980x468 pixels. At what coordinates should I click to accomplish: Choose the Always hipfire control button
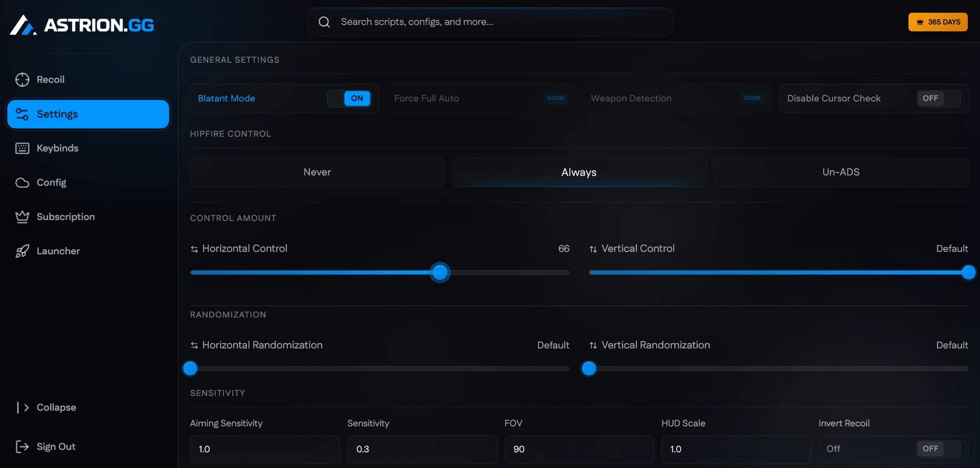579,172
